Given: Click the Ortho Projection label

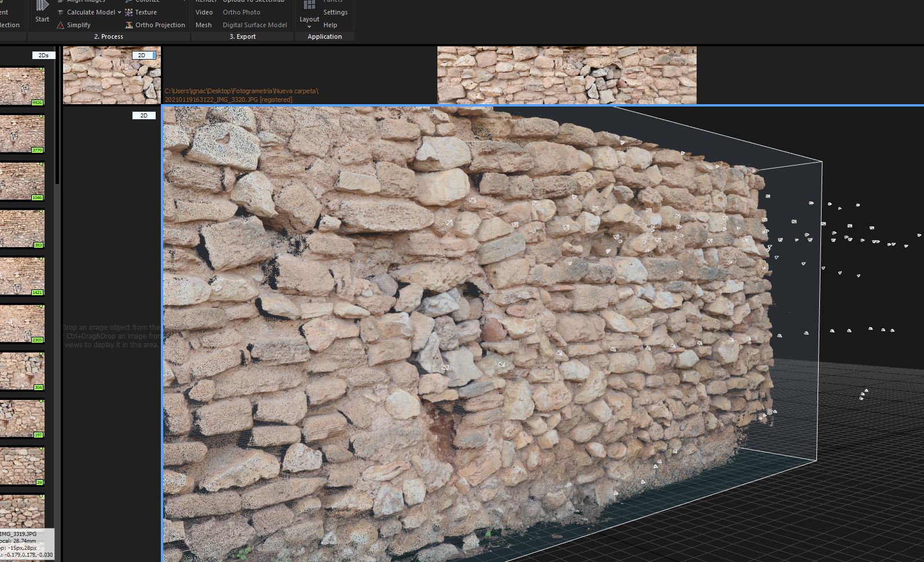Looking at the screenshot, I should click(x=160, y=25).
